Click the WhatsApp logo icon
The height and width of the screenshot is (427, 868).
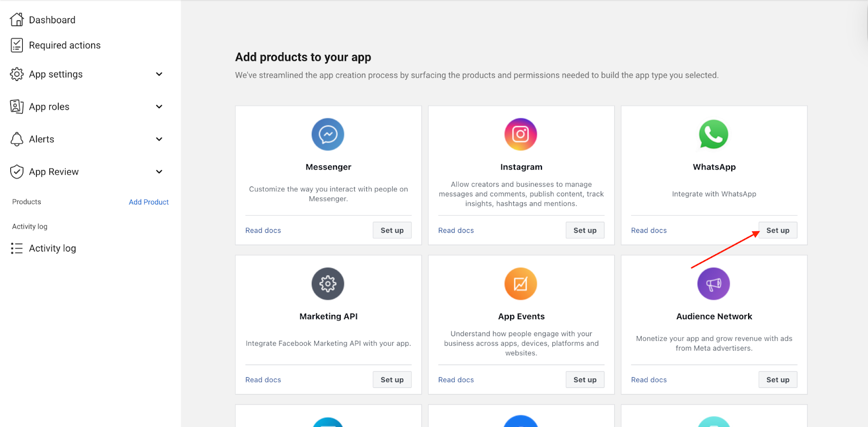click(x=713, y=134)
